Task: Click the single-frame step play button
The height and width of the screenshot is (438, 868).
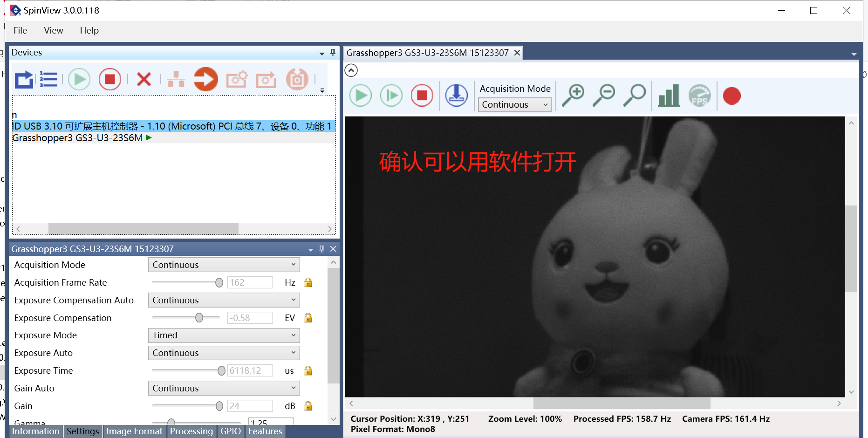Action: [391, 96]
